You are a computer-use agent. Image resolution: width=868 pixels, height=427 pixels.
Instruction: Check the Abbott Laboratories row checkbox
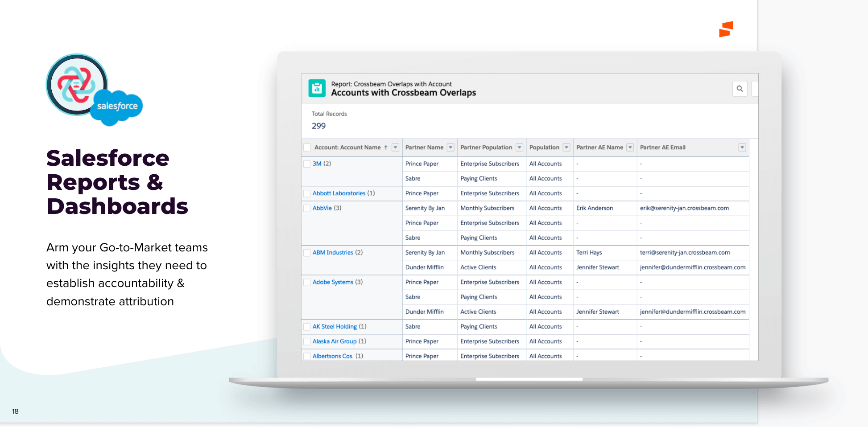307,193
